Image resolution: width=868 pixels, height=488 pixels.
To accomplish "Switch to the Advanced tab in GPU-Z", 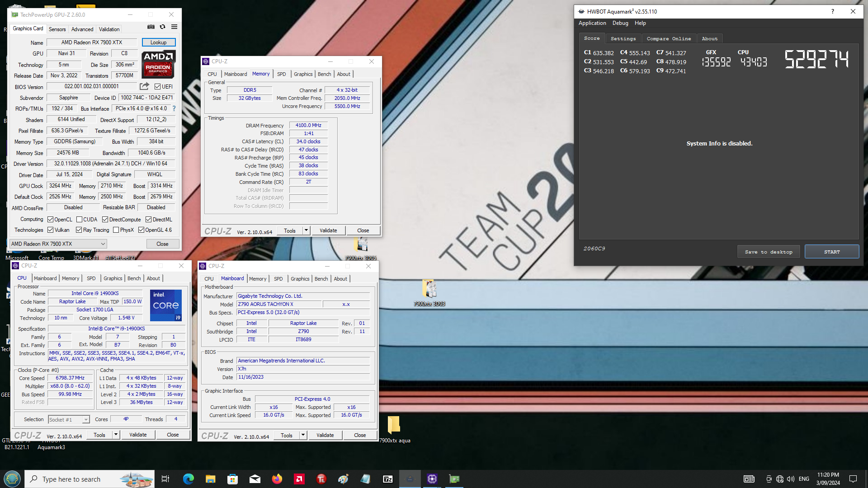I will click(82, 29).
